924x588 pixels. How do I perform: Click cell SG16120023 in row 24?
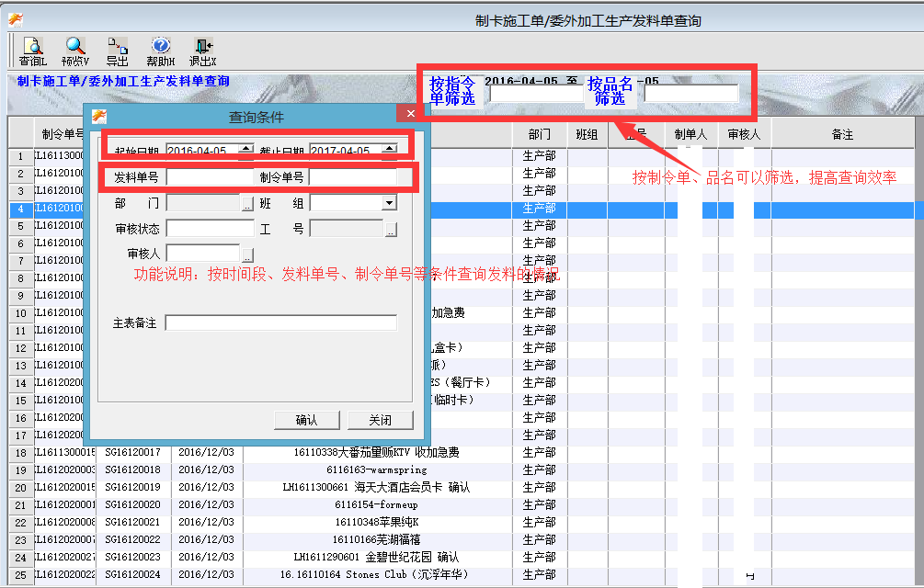click(133, 557)
